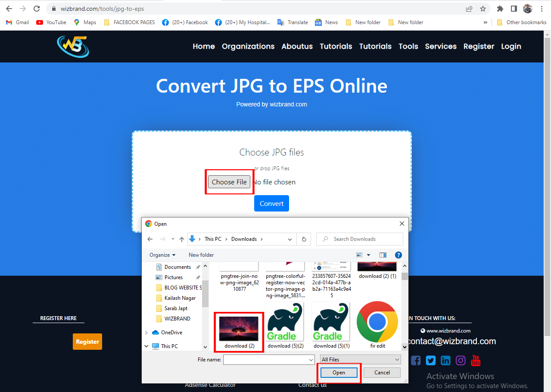The image size is (551, 392).
Task: Click the pin next to Documents
Action: (198, 267)
